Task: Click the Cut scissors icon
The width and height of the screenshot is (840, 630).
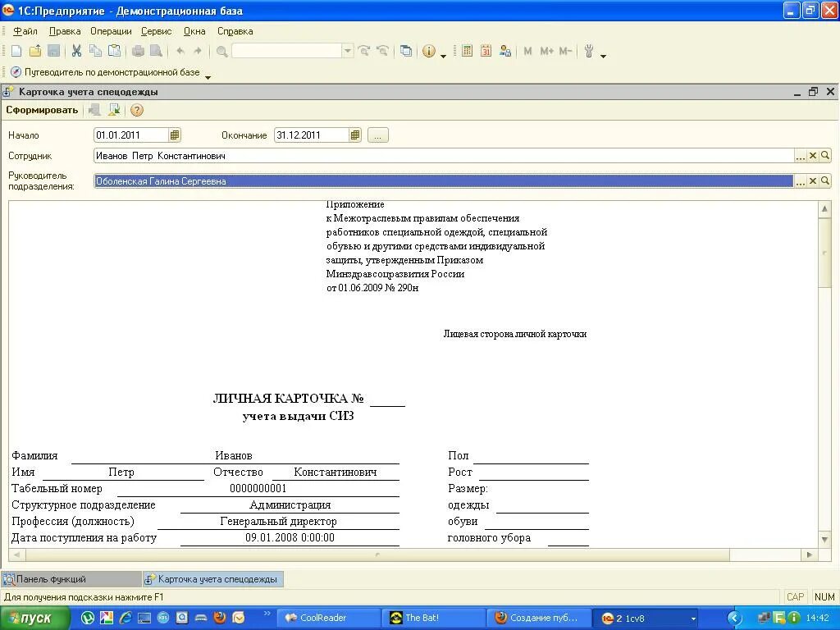Action: click(x=76, y=51)
